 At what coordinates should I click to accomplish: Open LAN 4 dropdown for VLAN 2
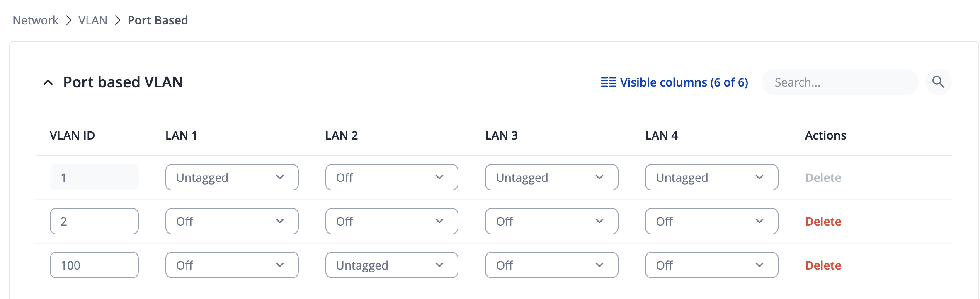click(711, 221)
